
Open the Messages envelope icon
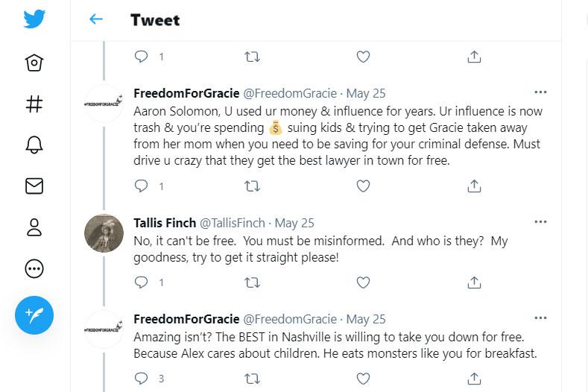point(34,186)
